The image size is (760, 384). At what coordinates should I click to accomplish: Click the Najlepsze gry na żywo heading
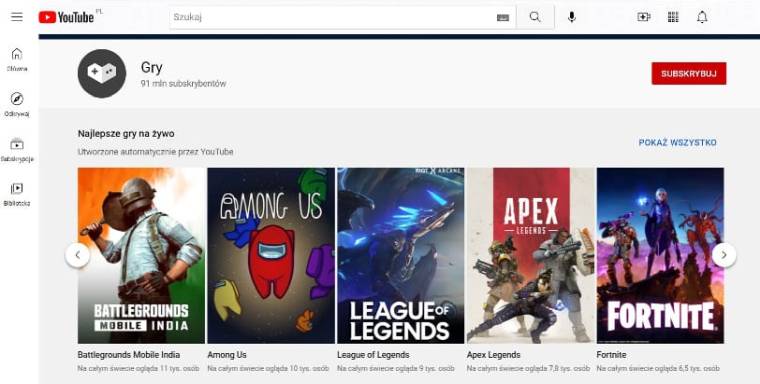[126, 133]
